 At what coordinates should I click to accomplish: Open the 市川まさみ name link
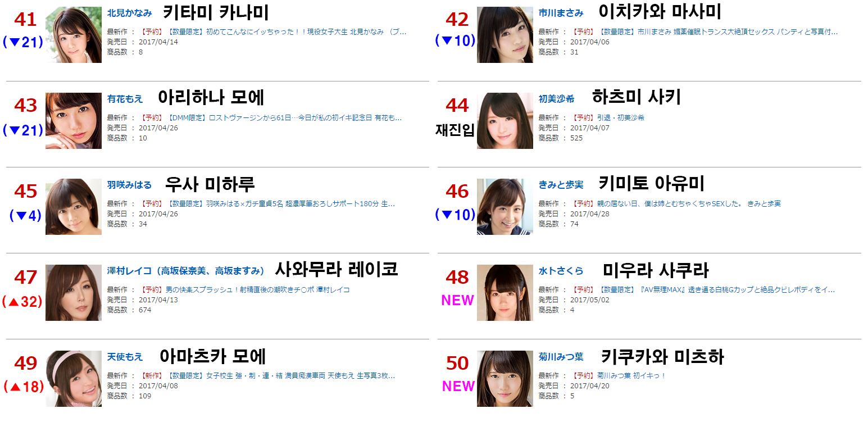(561, 13)
